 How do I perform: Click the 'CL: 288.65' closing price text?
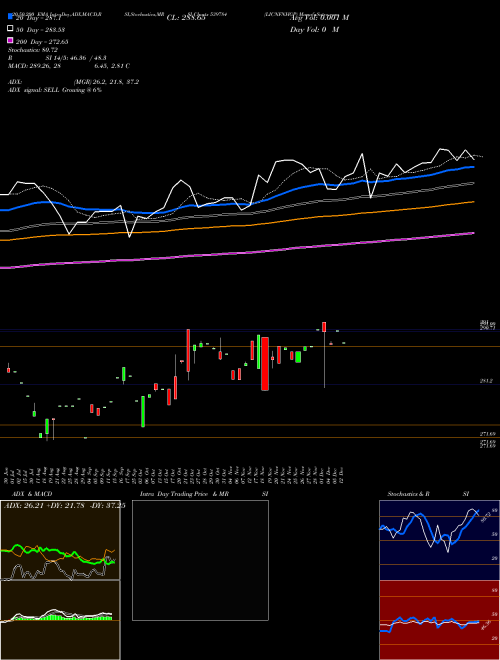186,18
